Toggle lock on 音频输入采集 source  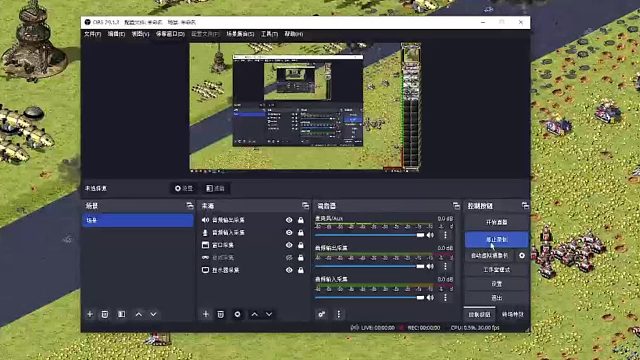301,233
